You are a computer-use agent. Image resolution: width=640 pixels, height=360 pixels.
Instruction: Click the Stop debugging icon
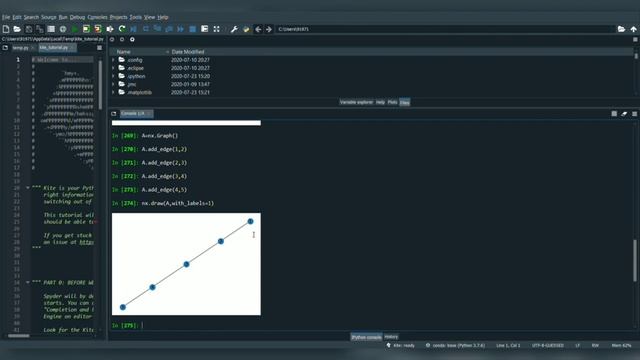(193, 29)
